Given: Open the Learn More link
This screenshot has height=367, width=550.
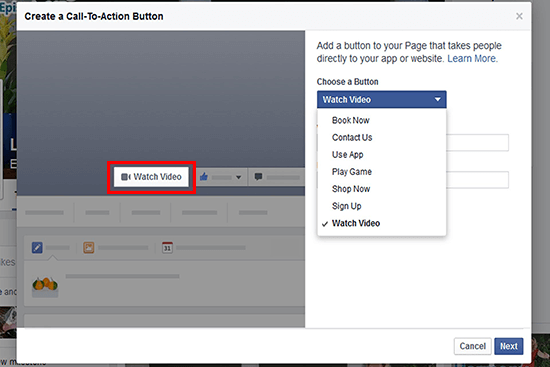Looking at the screenshot, I should point(472,58).
